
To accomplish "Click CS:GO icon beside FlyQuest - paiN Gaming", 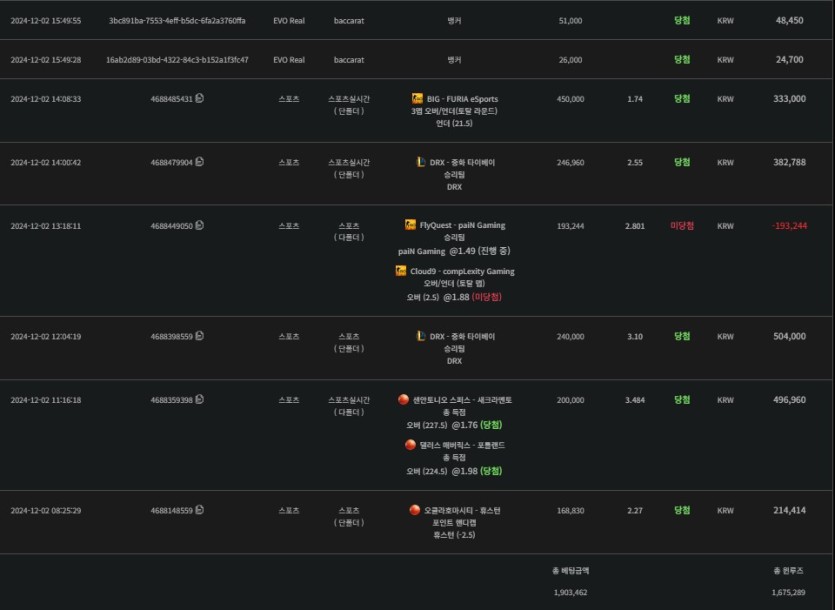I will pyautogui.click(x=410, y=225).
